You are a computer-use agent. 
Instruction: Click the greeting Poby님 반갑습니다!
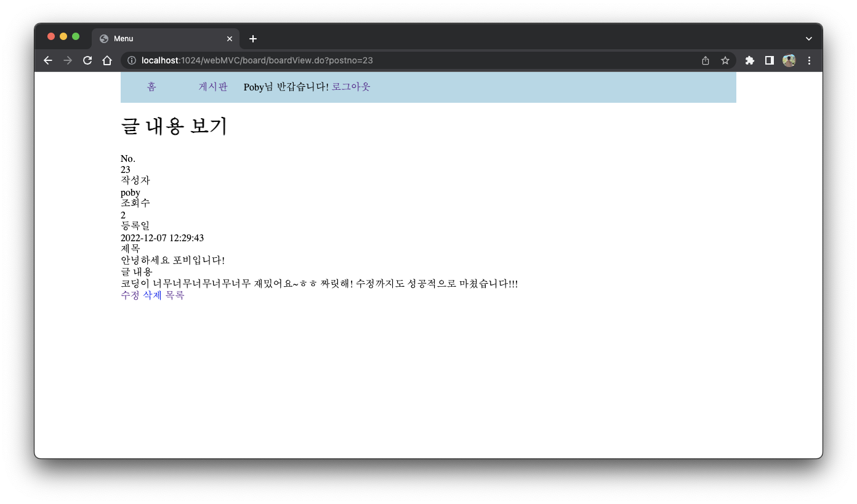[x=286, y=87]
